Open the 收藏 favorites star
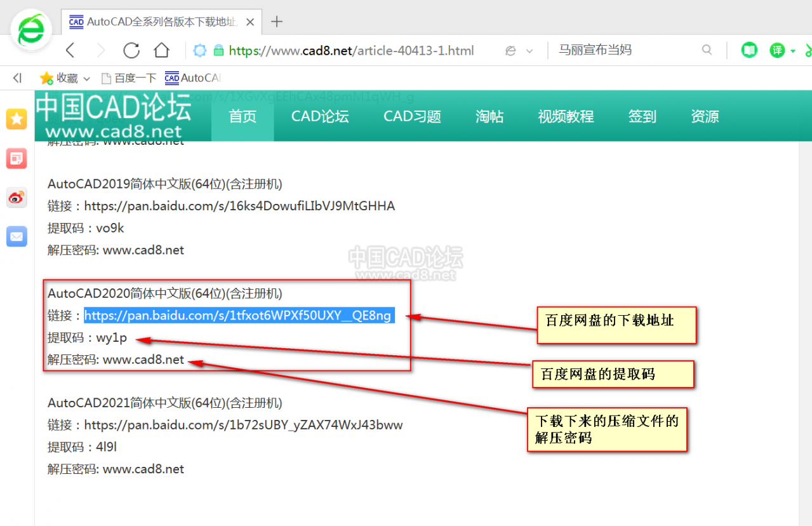 point(46,78)
